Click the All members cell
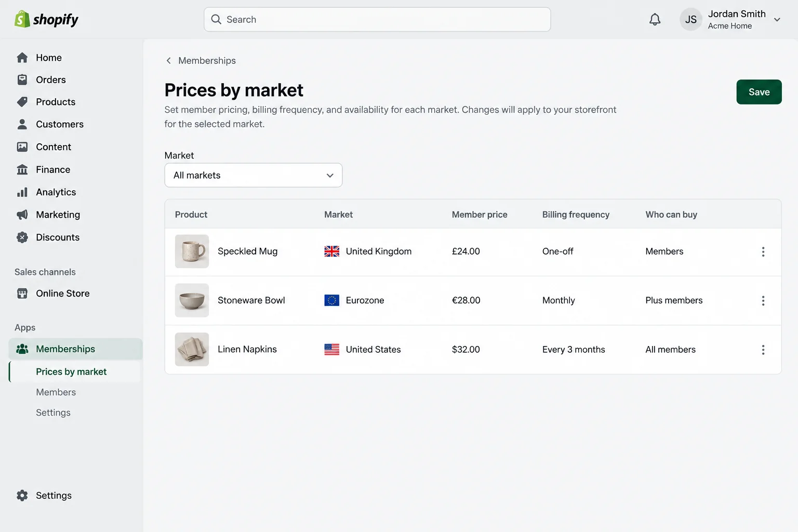The height and width of the screenshot is (532, 798). (670, 350)
